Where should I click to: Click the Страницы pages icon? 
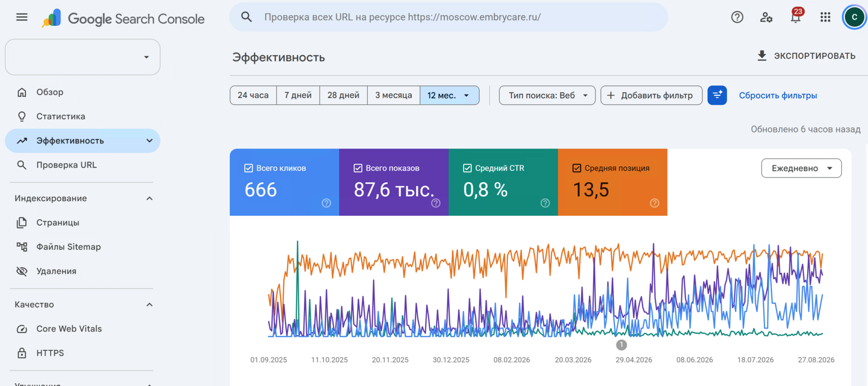(x=22, y=223)
